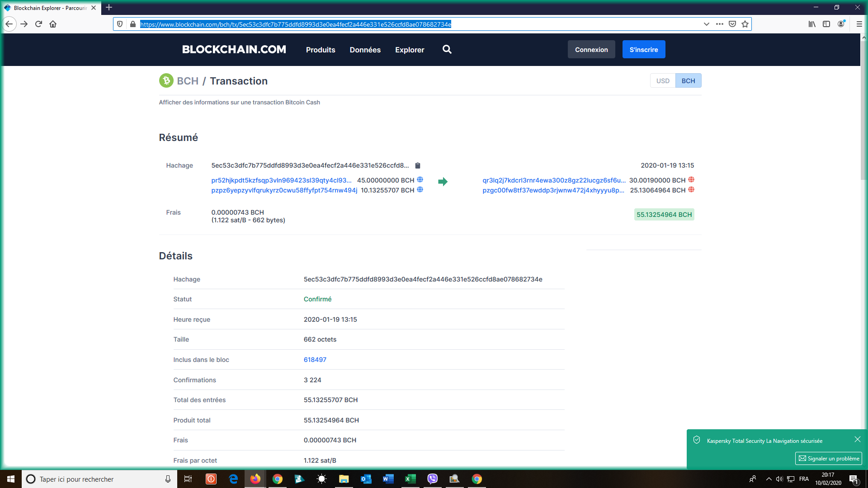Open block 618497 link
Viewport: 868px width, 488px height.
click(x=315, y=360)
